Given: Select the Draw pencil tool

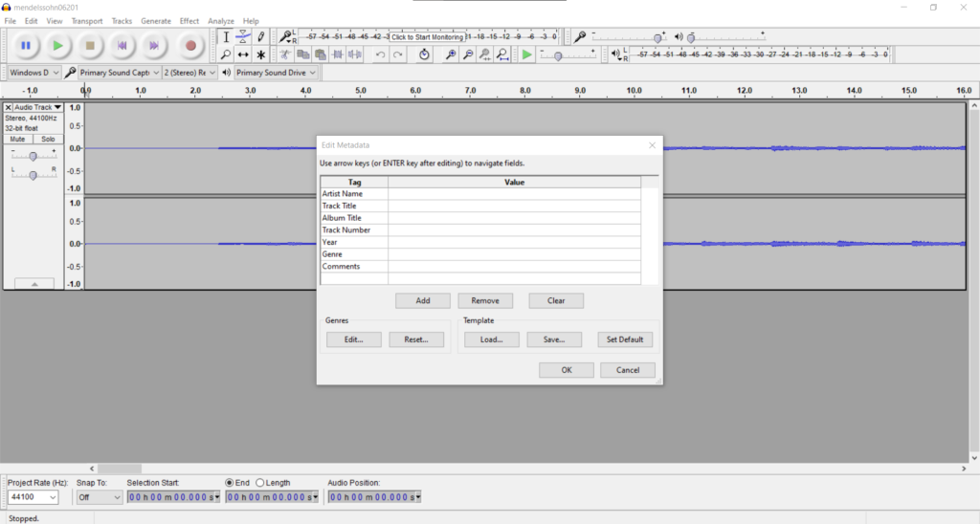Looking at the screenshot, I should pos(260,36).
